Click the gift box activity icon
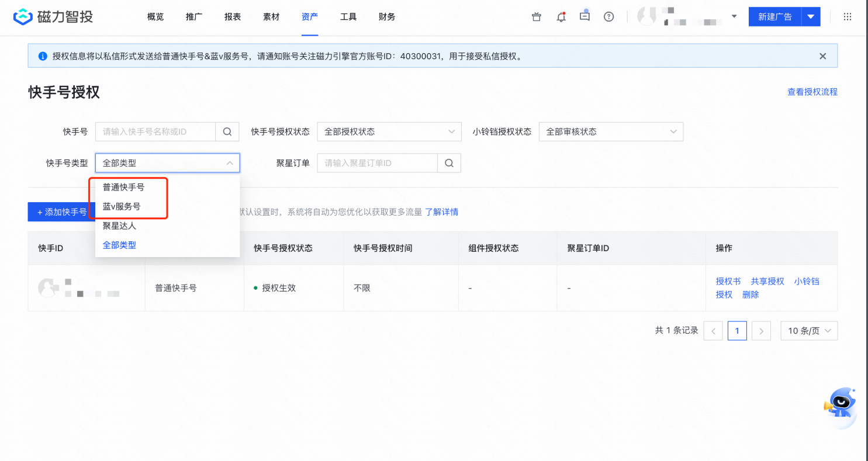Viewport: 868px width, 461px height. [536, 16]
